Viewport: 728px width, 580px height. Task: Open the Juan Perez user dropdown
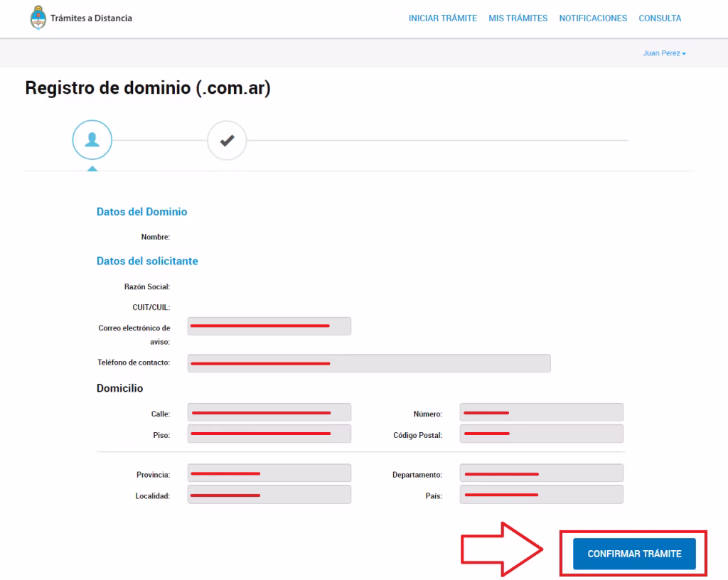tap(664, 53)
